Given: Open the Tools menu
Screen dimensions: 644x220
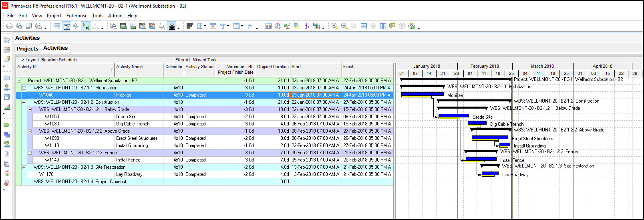Looking at the screenshot, I should tap(98, 16).
